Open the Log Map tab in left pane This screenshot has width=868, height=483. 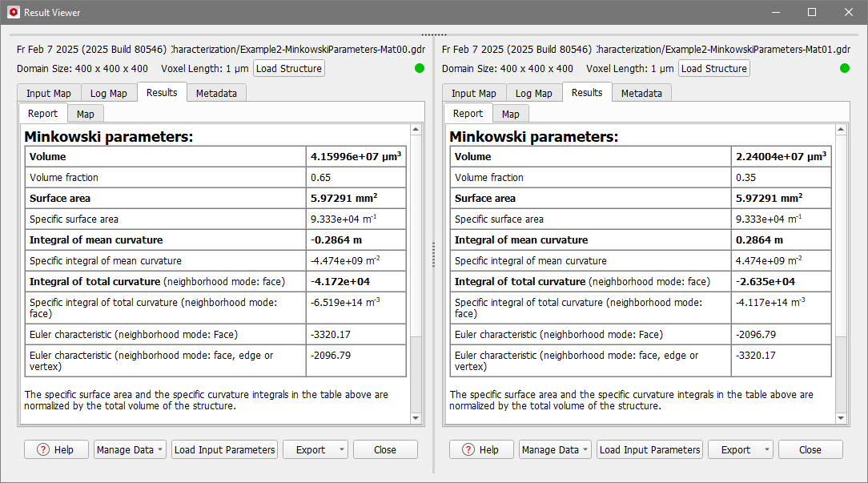(109, 93)
